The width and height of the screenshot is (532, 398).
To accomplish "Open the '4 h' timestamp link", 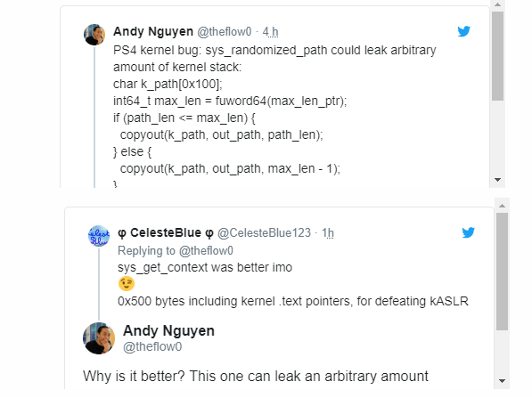I will (270, 31).
